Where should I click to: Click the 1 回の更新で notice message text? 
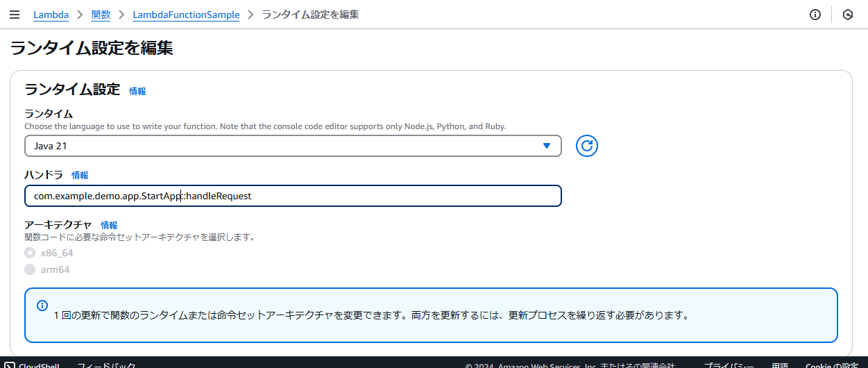pos(371,315)
